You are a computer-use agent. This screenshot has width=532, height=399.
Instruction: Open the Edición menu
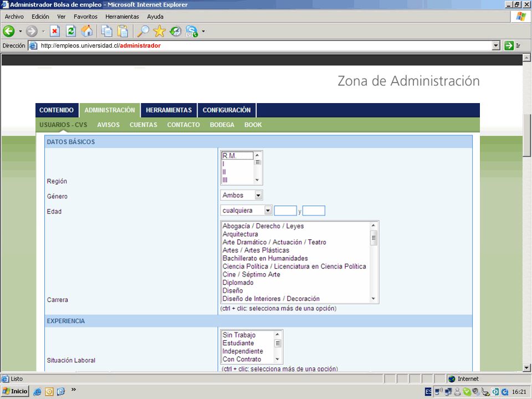point(40,17)
